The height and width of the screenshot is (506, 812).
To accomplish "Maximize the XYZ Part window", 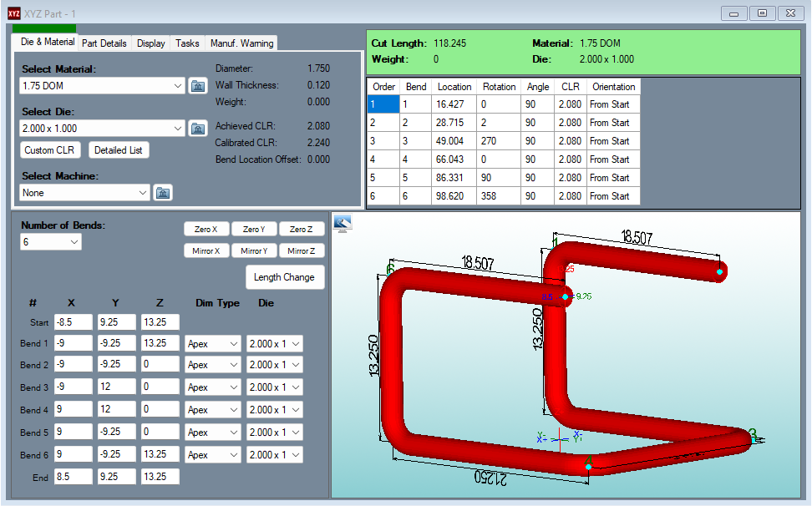I will click(x=762, y=13).
